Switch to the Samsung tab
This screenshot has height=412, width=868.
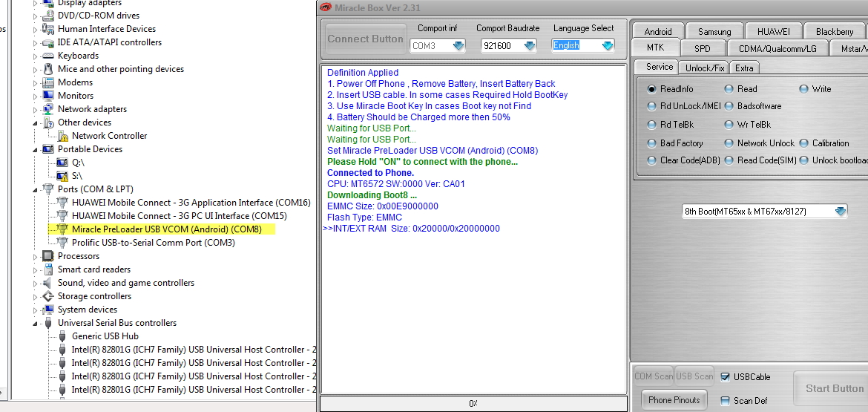714,32
